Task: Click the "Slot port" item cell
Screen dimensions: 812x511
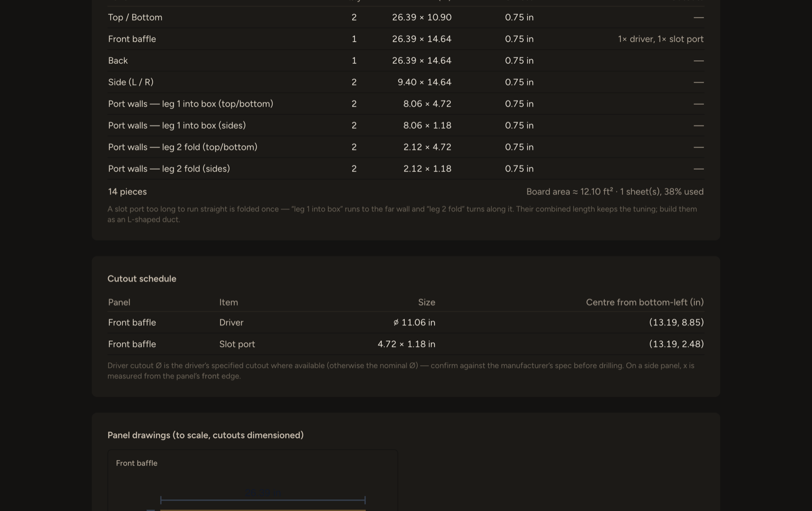Action: coord(237,344)
